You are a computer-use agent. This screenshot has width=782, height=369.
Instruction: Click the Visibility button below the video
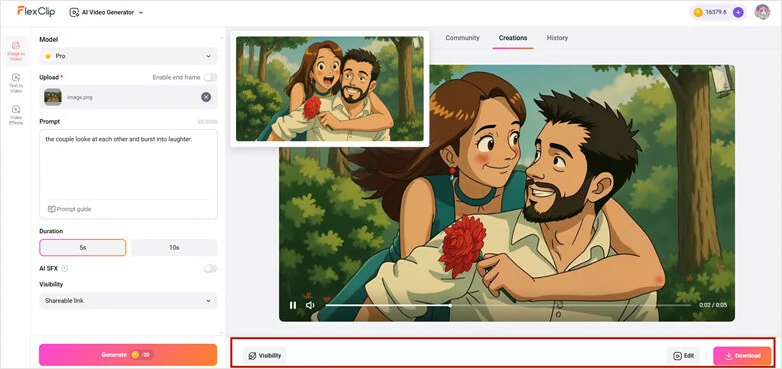tap(265, 356)
